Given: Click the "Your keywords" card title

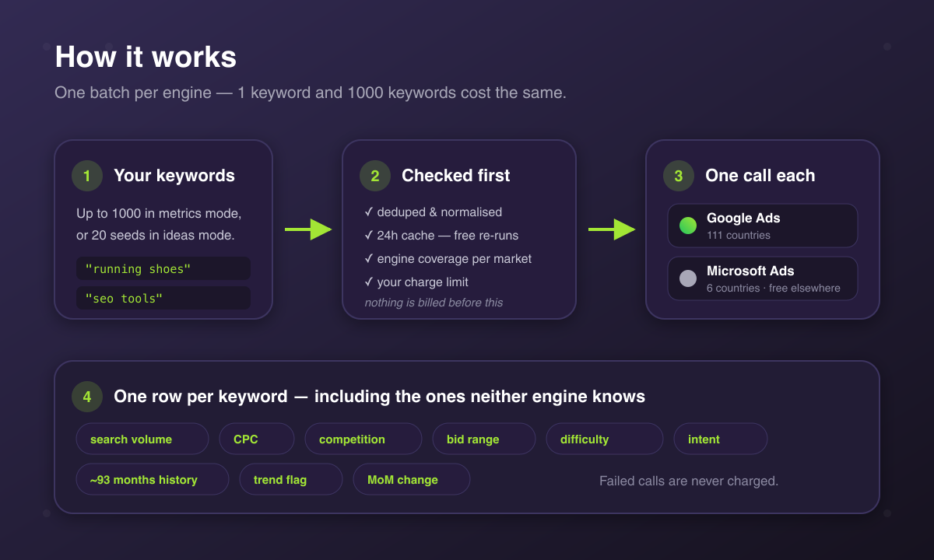Looking at the screenshot, I should pyautogui.click(x=174, y=176).
